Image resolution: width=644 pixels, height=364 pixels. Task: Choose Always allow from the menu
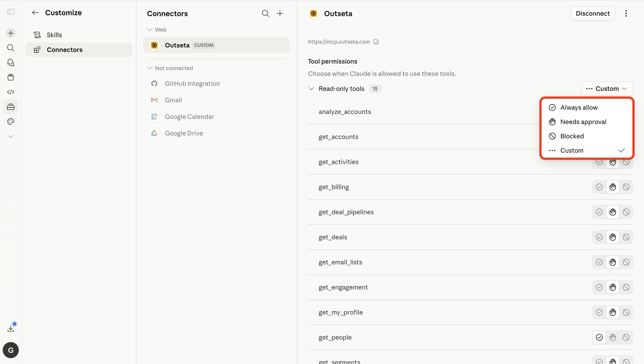[x=587, y=107]
